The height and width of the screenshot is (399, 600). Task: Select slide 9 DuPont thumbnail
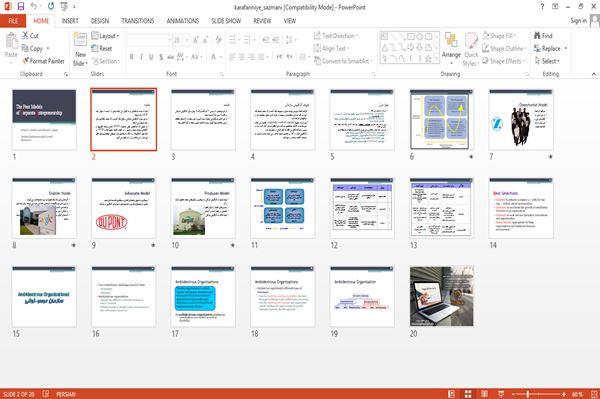[x=124, y=208]
